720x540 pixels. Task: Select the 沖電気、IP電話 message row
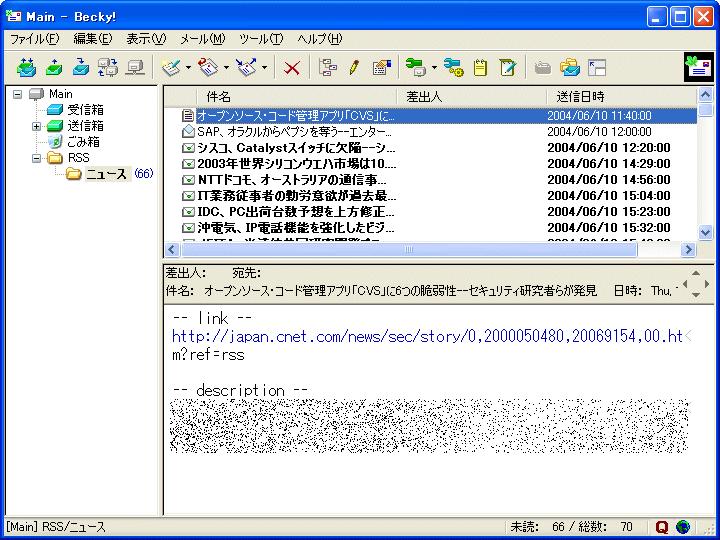pyautogui.click(x=430, y=228)
